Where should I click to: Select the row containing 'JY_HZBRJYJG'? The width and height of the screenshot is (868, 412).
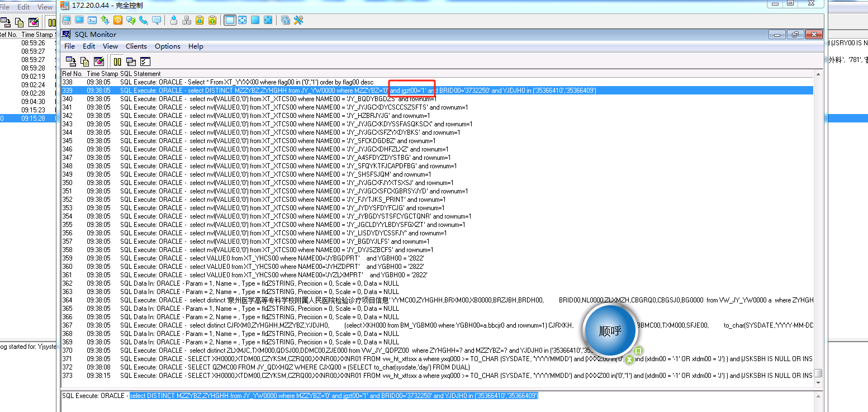[437, 116]
